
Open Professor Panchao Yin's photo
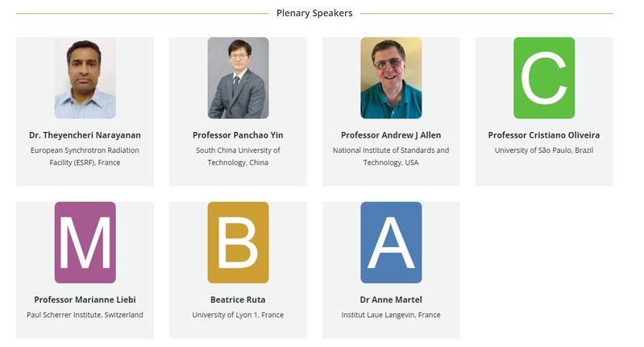coord(239,78)
